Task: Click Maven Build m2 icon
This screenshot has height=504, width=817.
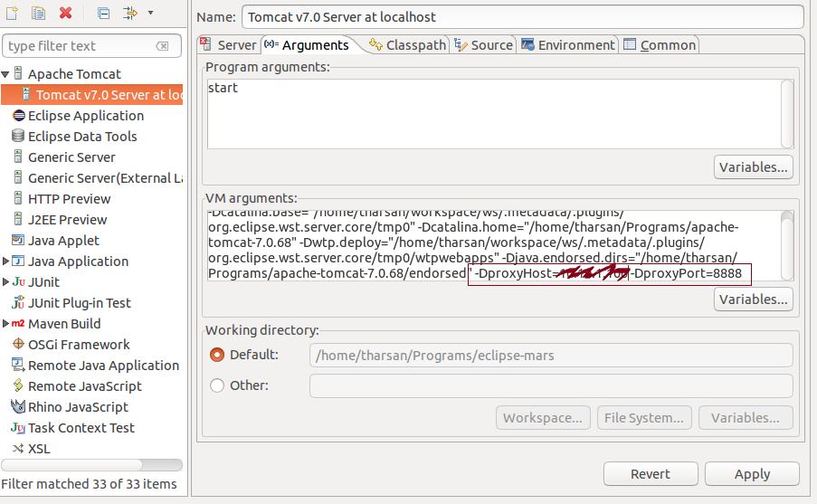Action: 18,324
